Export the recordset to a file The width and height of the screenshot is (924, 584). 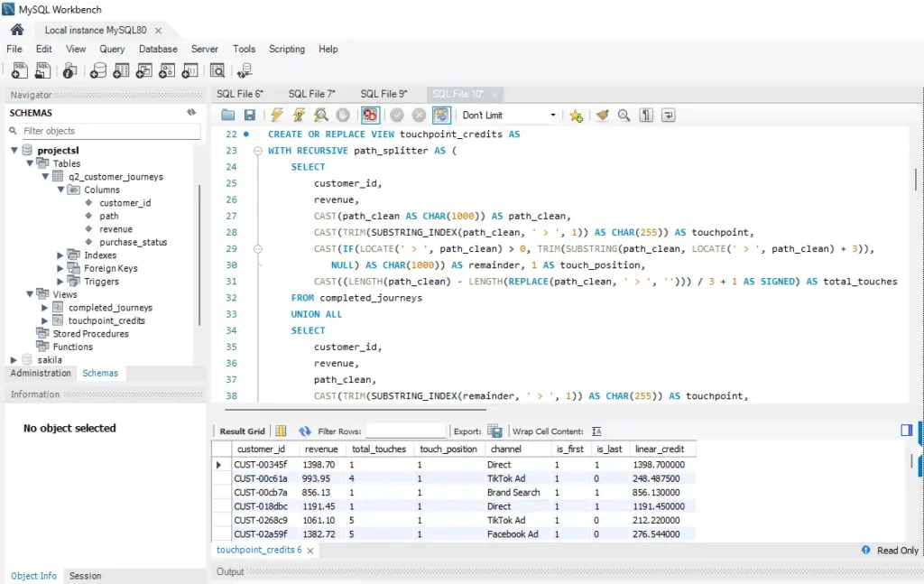pyautogui.click(x=495, y=431)
